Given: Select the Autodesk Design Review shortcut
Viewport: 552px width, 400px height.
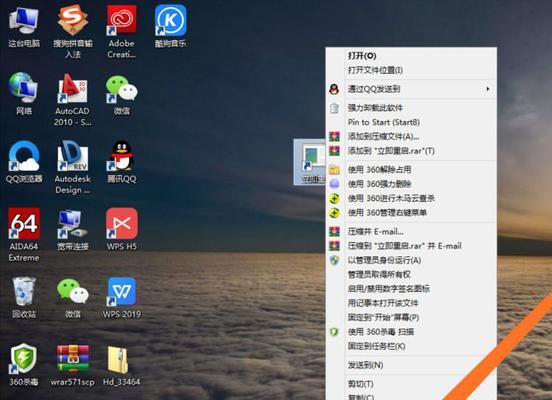Looking at the screenshot, I should [x=73, y=168].
